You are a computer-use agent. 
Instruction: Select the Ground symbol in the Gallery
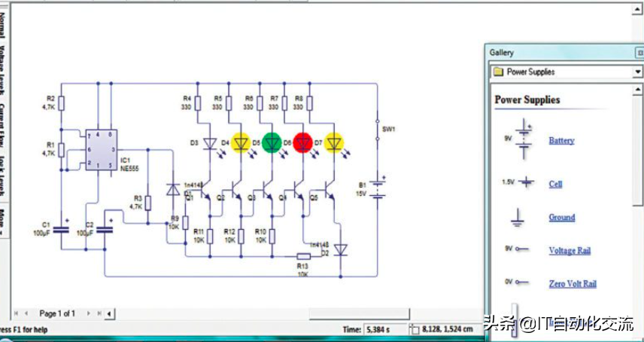[x=518, y=218]
